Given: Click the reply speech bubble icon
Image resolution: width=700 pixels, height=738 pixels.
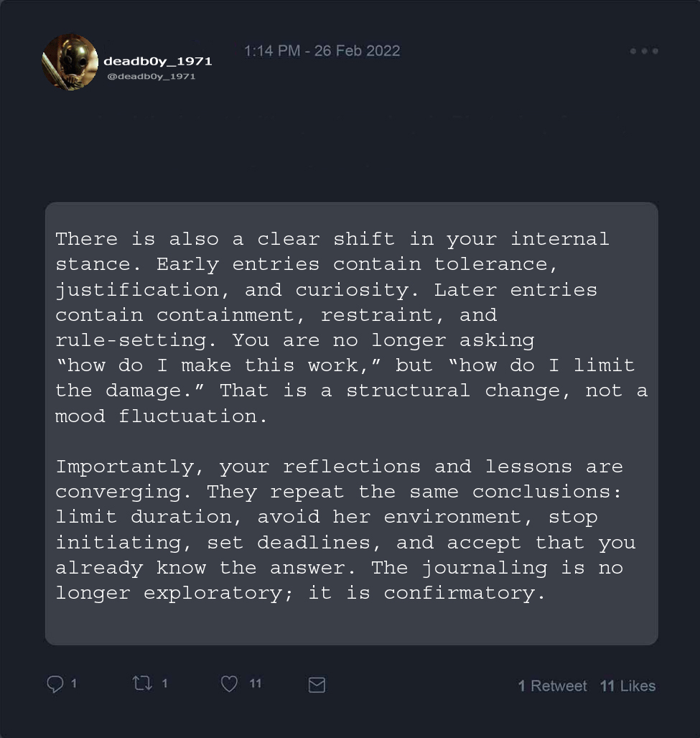Looking at the screenshot, I should coord(55,684).
